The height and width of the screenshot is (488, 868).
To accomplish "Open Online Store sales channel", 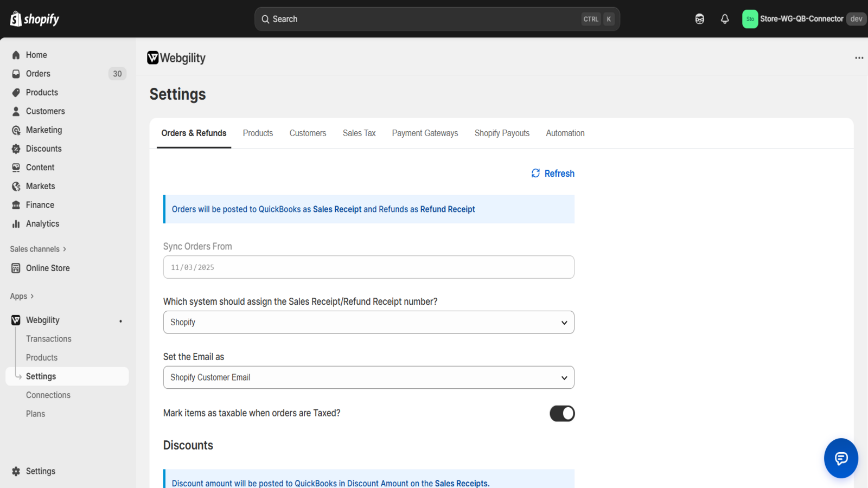I will (x=48, y=268).
